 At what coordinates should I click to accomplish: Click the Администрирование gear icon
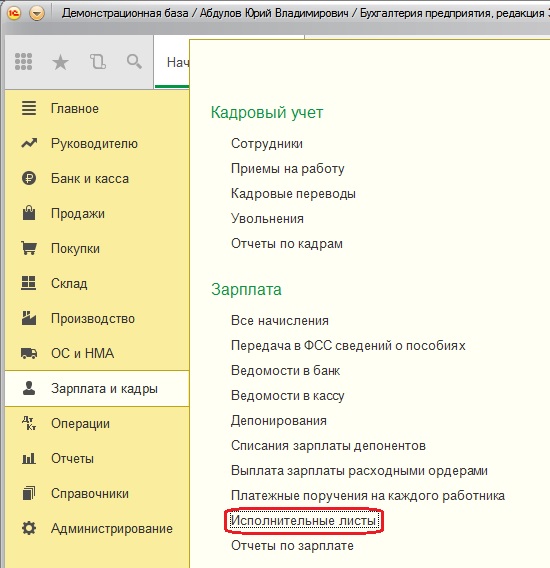pyautogui.click(x=29, y=528)
